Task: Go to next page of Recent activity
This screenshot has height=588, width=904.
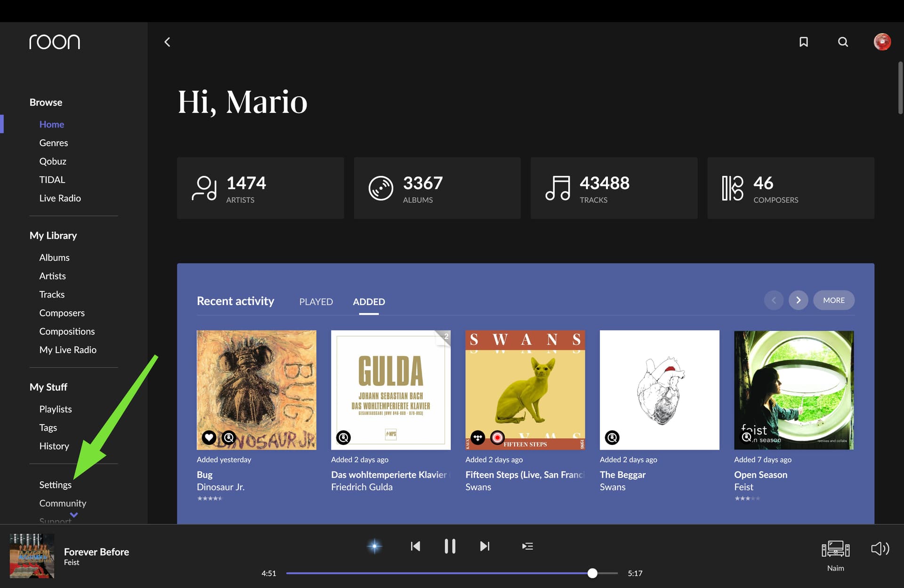Action: [x=798, y=300]
